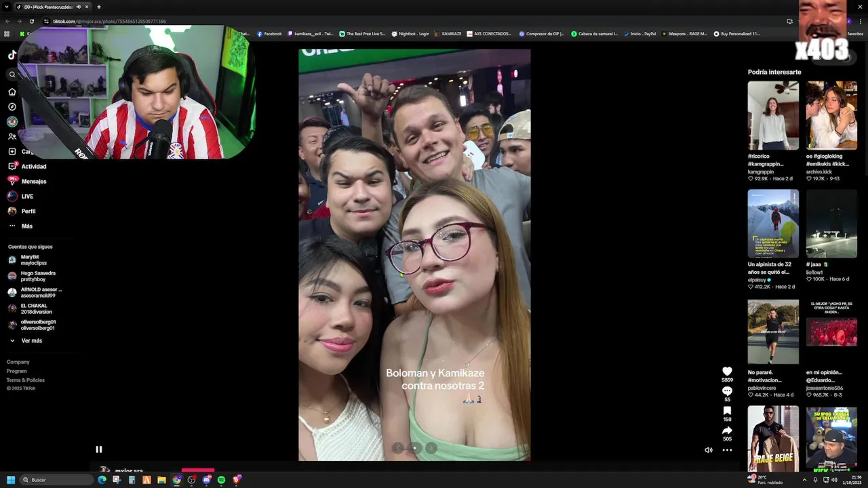Open Terms & Policies footer link
The width and height of the screenshot is (868, 488).
coord(26,380)
